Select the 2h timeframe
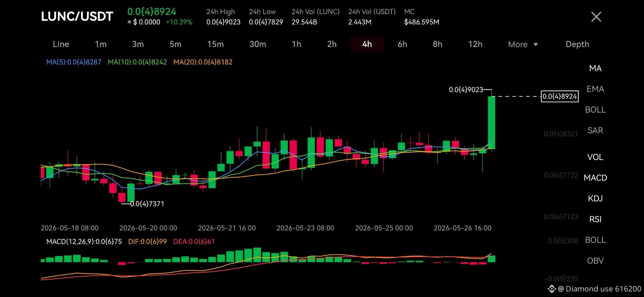The height and width of the screenshot is (297, 644). pyautogui.click(x=332, y=44)
